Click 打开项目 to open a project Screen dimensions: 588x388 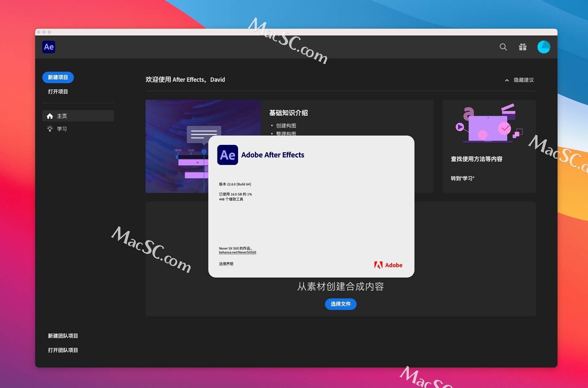point(58,92)
